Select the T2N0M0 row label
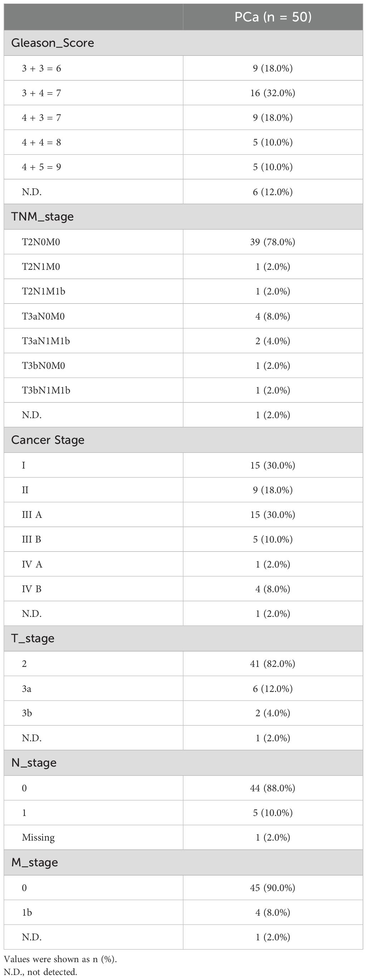 tap(41, 242)
